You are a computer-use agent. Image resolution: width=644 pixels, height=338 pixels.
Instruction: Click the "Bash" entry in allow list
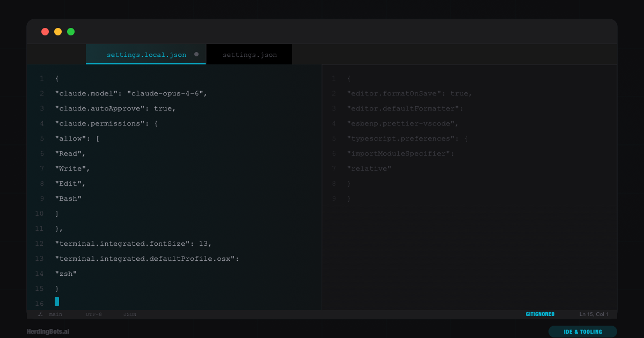68,199
